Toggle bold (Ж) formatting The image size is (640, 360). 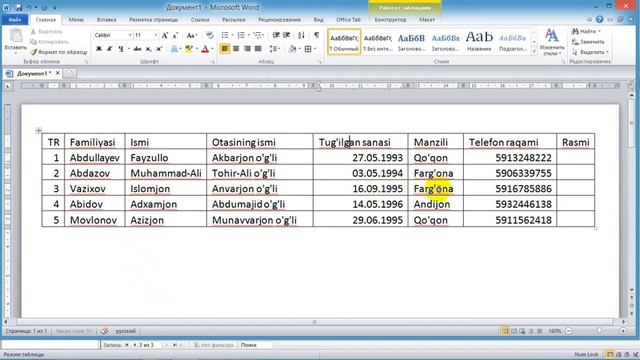click(99, 49)
